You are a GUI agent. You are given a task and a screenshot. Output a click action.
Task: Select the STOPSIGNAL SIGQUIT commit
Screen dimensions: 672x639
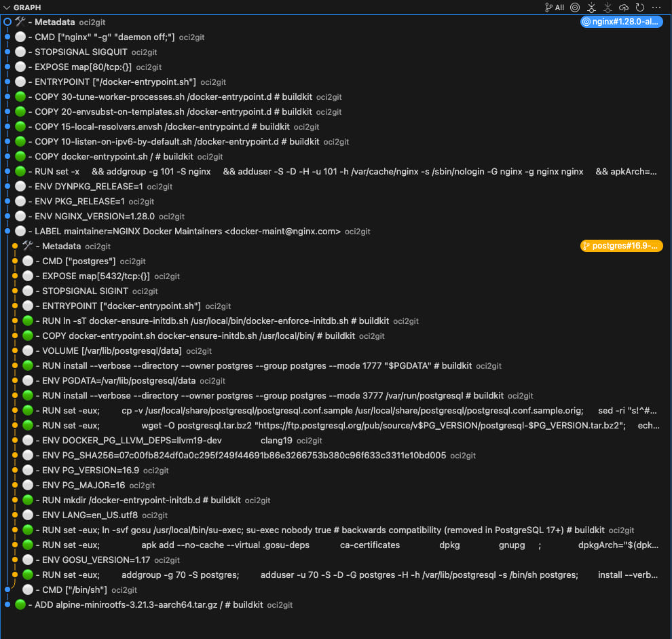tap(336, 52)
